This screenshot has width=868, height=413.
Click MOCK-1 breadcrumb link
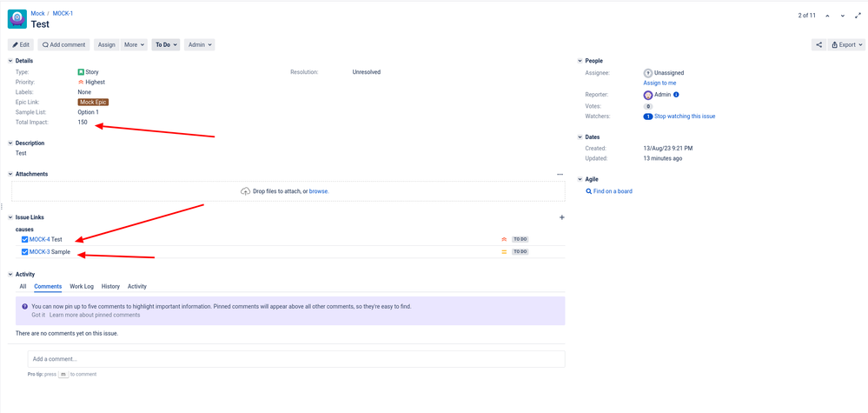63,13
